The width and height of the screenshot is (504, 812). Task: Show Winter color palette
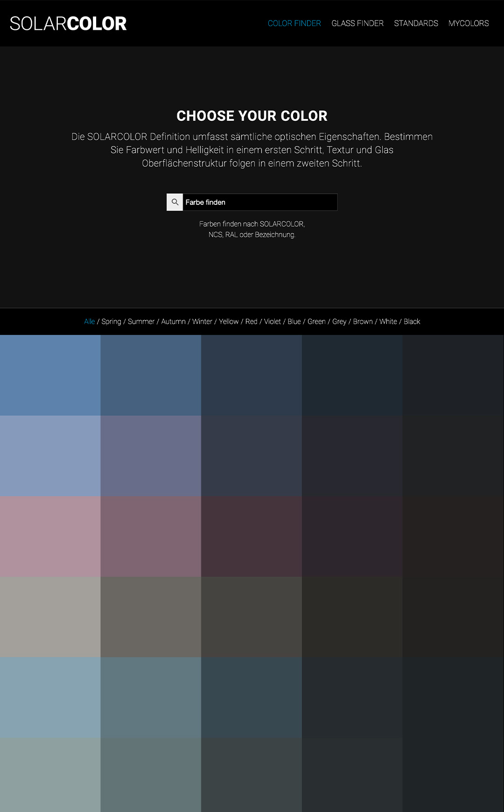(202, 322)
